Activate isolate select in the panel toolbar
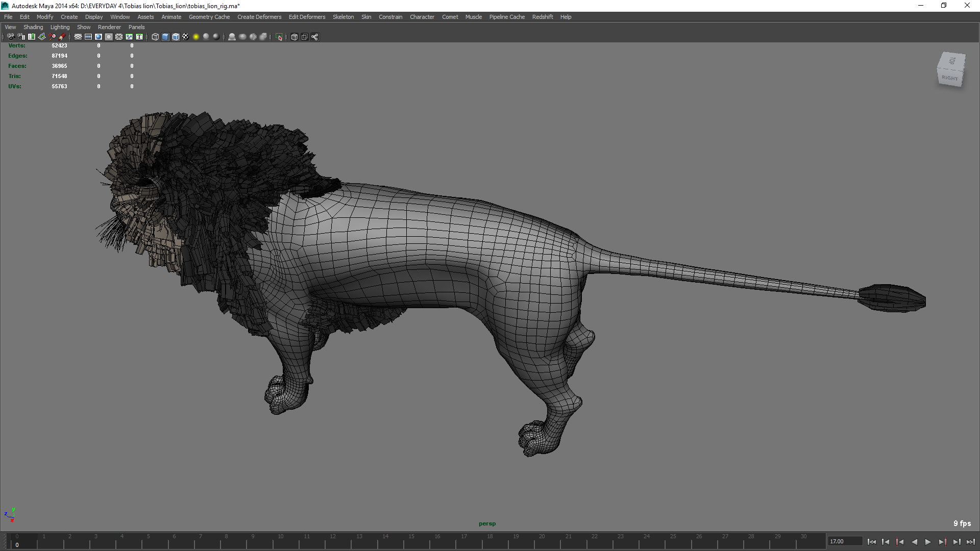Screen dimensions: 980x551 point(279,36)
